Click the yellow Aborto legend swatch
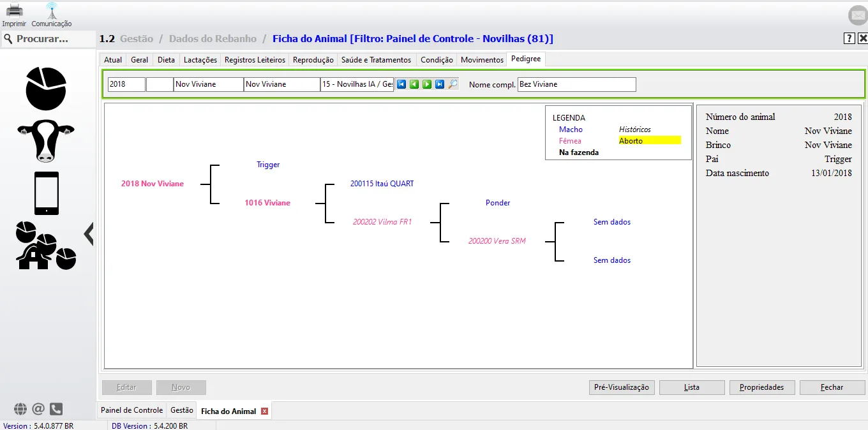 tap(650, 140)
